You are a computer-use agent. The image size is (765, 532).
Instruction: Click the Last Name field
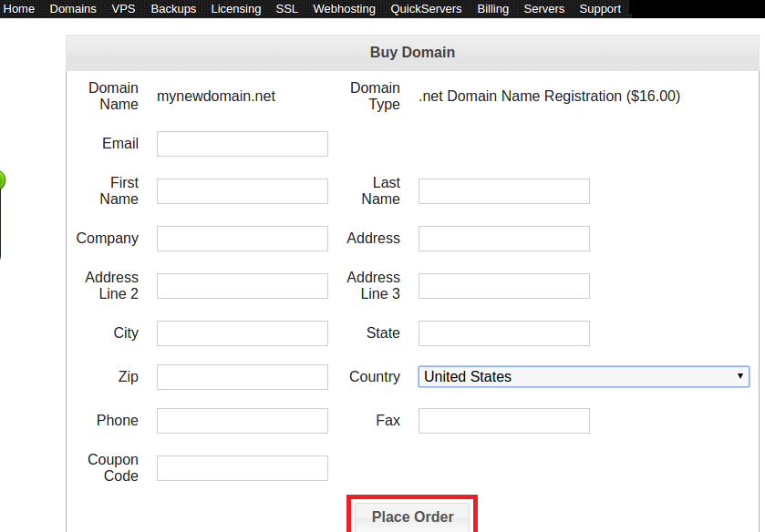tap(502, 190)
